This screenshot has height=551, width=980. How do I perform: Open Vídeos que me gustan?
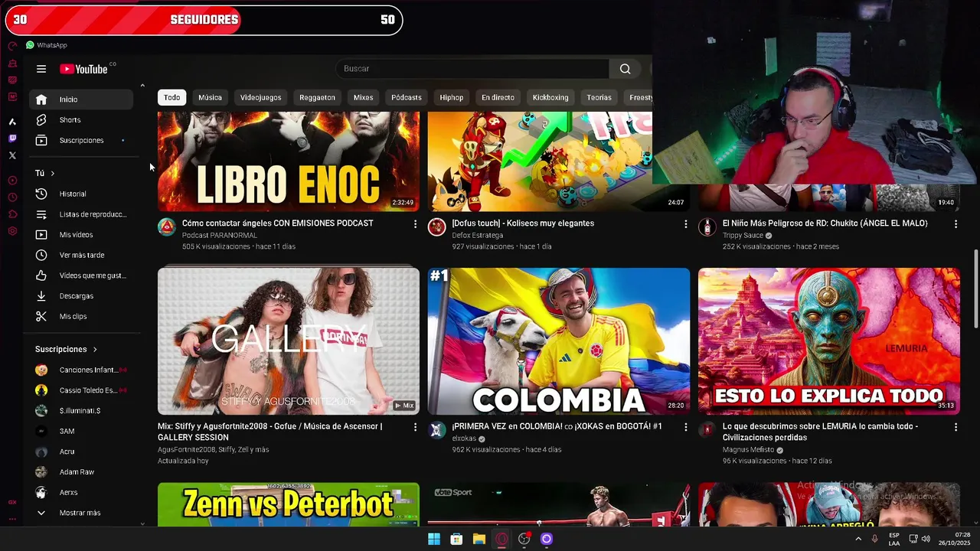coord(81,275)
